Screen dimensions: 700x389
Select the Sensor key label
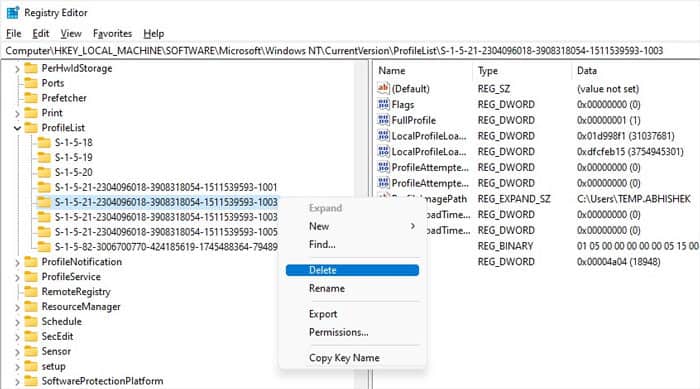click(56, 351)
